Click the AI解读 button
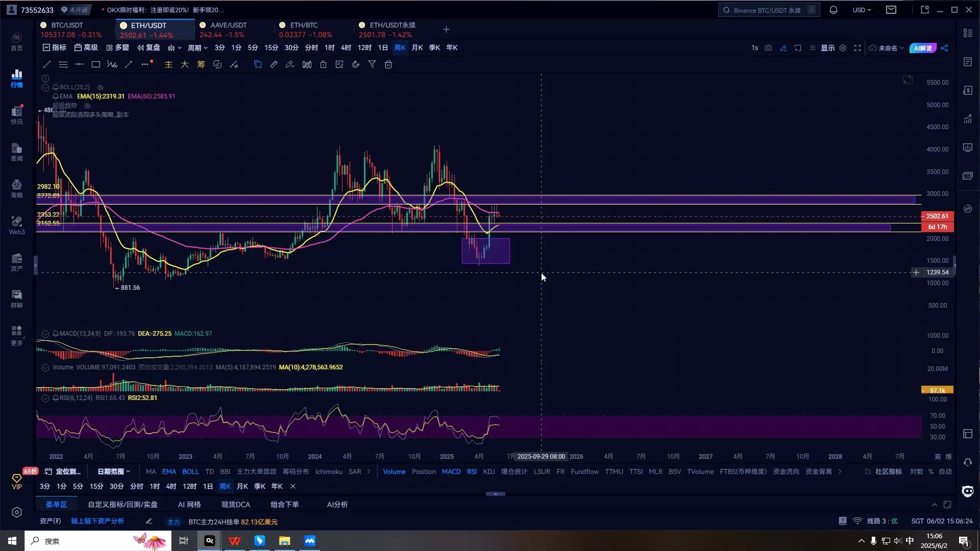 (923, 47)
